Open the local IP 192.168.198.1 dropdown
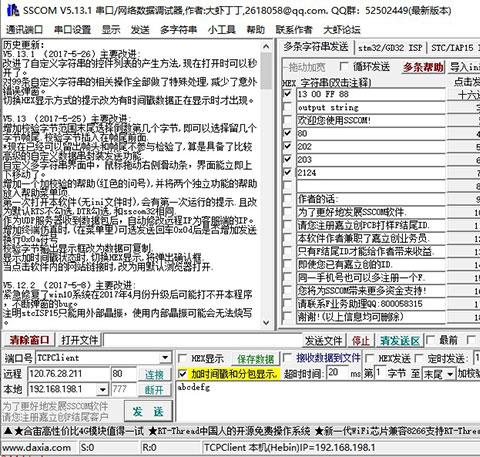The height and width of the screenshot is (457, 480). pyautogui.click(x=102, y=389)
